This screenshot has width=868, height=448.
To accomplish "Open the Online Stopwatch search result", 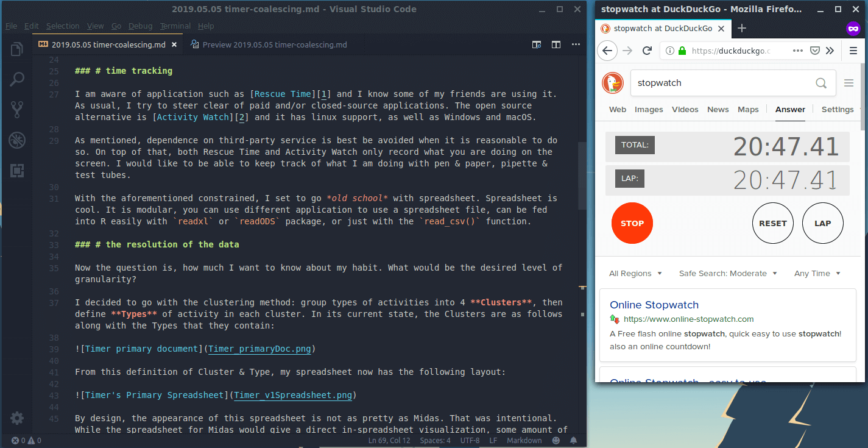I will (x=654, y=305).
